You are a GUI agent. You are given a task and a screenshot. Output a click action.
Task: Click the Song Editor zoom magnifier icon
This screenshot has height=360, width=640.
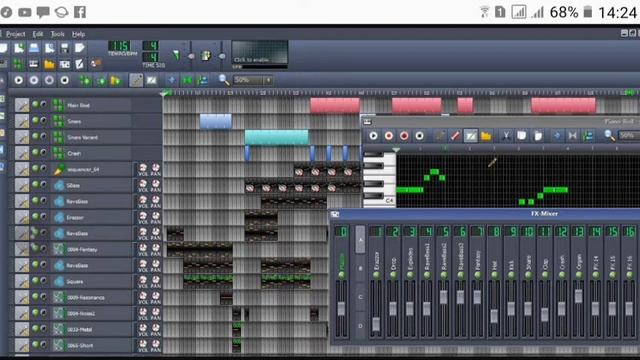coord(224,80)
